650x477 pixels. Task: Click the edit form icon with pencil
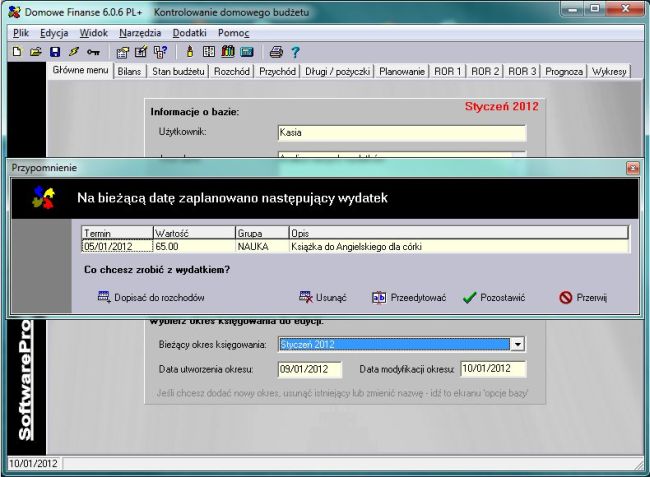141,52
